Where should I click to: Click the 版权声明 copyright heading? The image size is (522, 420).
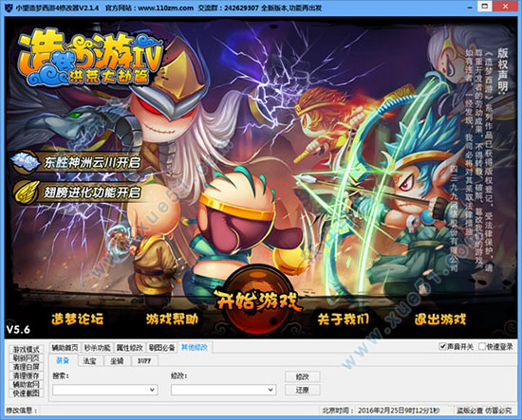click(x=503, y=71)
